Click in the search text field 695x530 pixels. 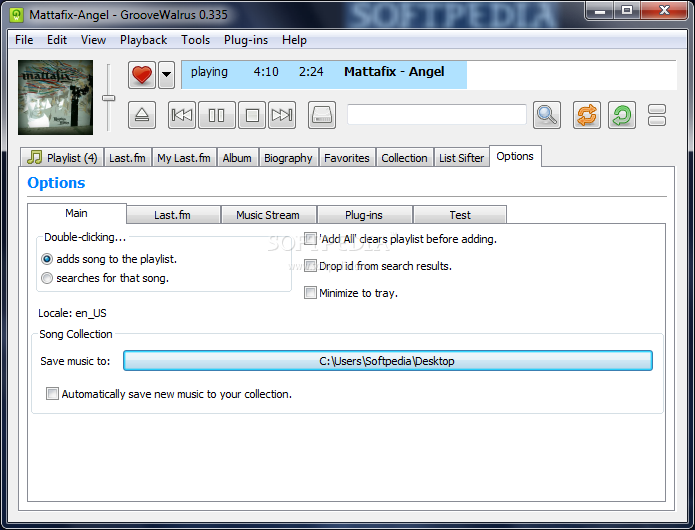coord(437,115)
